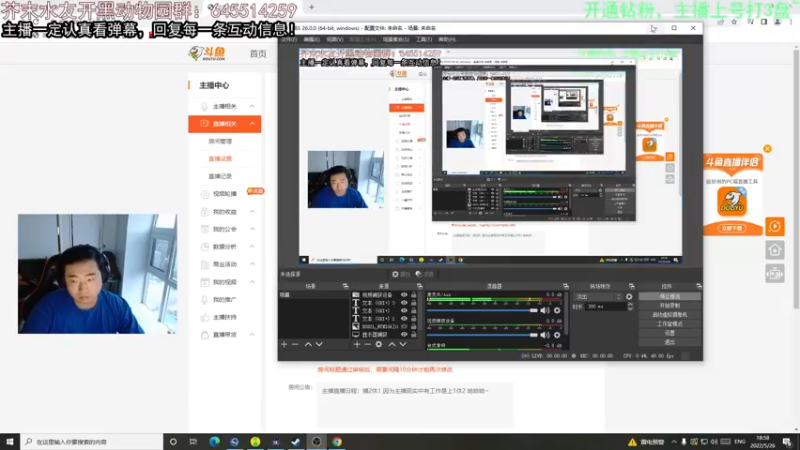Add a new scene with the plus icon

click(x=284, y=344)
